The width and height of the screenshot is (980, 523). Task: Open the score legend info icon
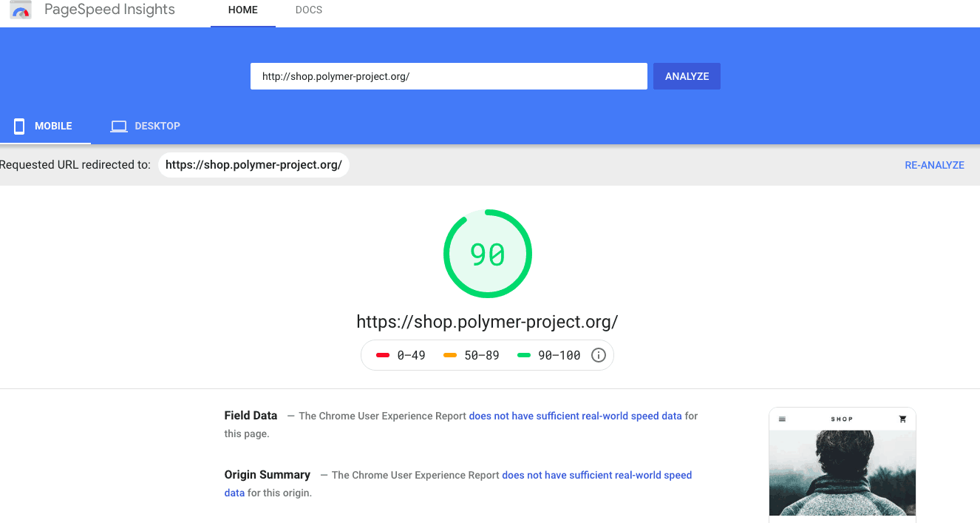click(599, 355)
